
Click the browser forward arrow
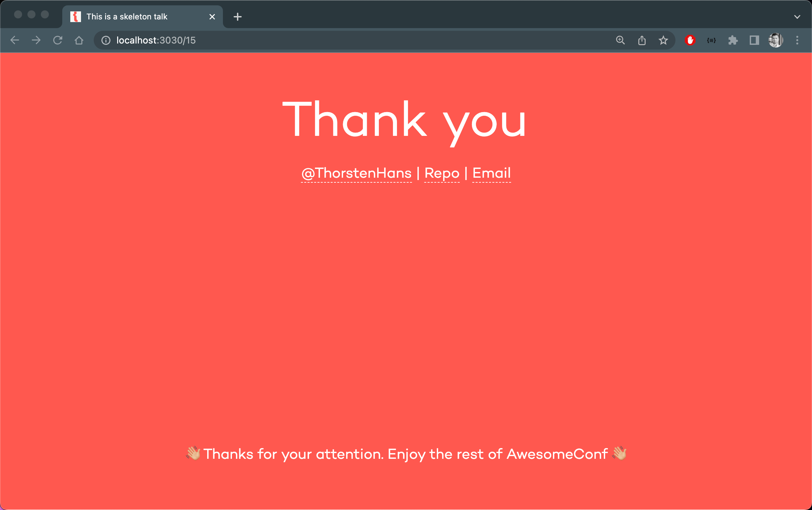36,40
